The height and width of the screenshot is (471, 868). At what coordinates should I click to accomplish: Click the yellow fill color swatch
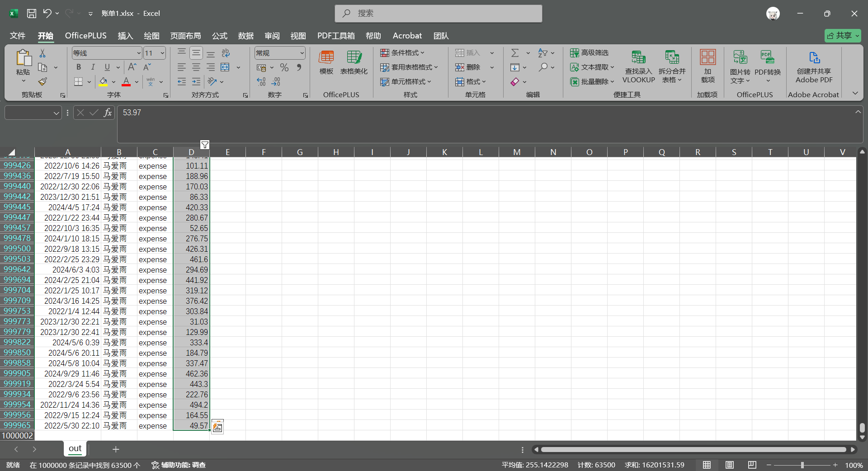[x=103, y=82]
